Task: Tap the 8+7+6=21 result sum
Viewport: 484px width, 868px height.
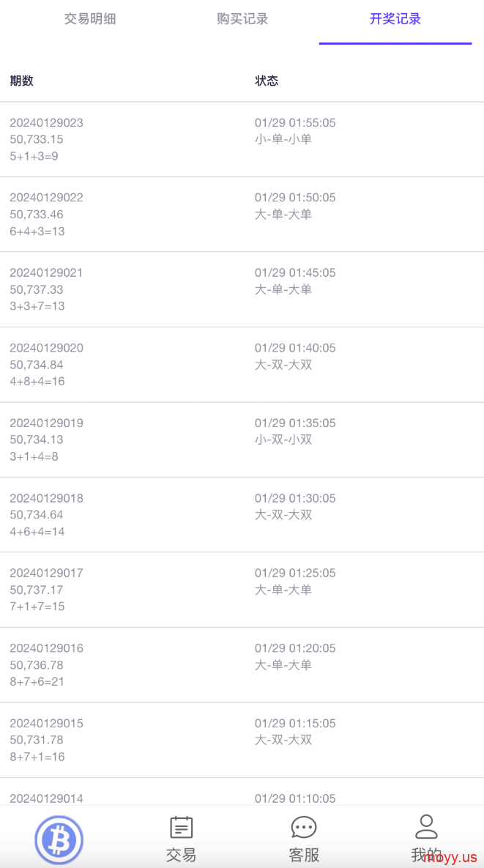Action: (x=37, y=681)
